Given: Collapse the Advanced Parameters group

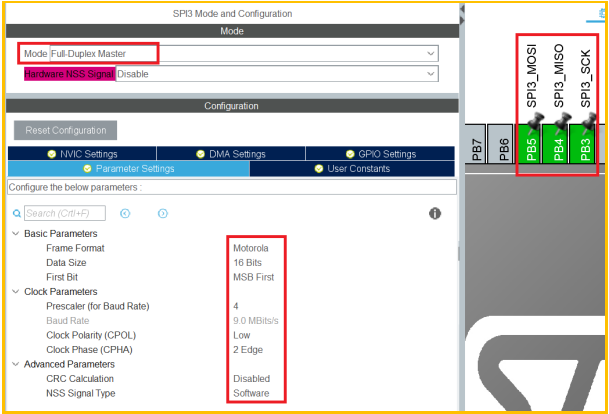Looking at the screenshot, I should click(15, 364).
